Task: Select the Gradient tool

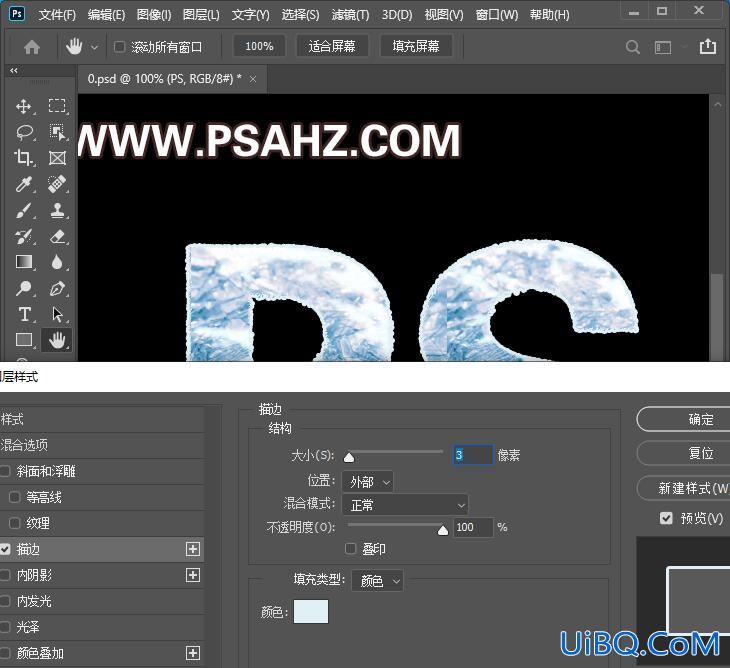Action: click(24, 262)
